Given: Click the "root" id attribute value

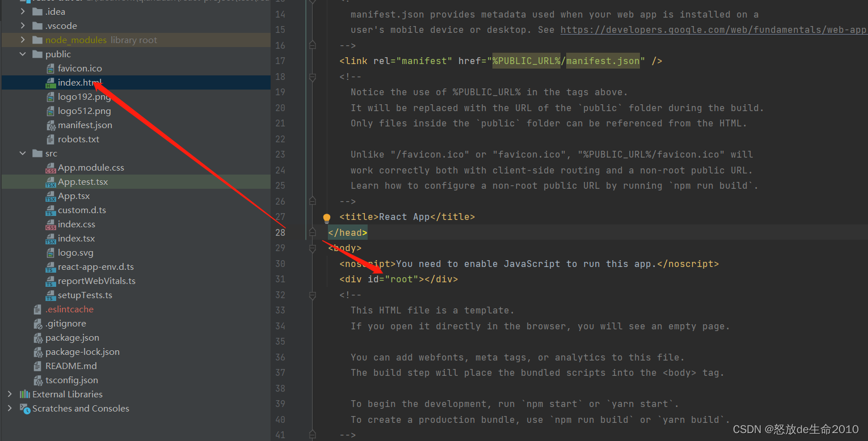Looking at the screenshot, I should (401, 279).
